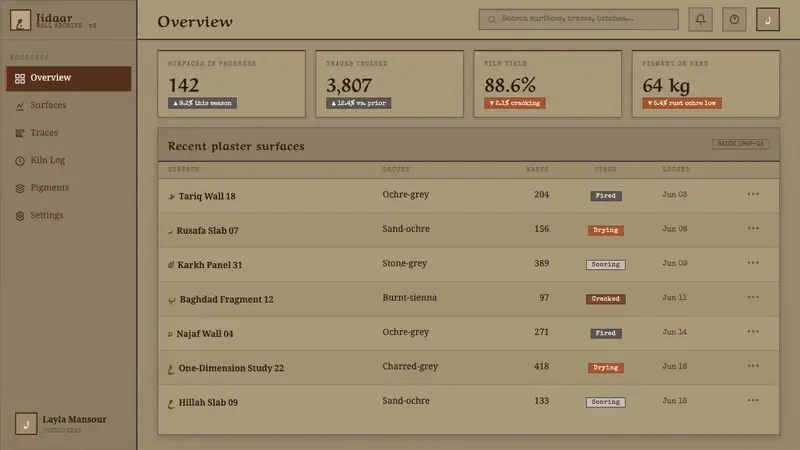Image resolution: width=800 pixels, height=450 pixels.
Task: Open the more menu for Tariq Wall 18
Action: 753,194
